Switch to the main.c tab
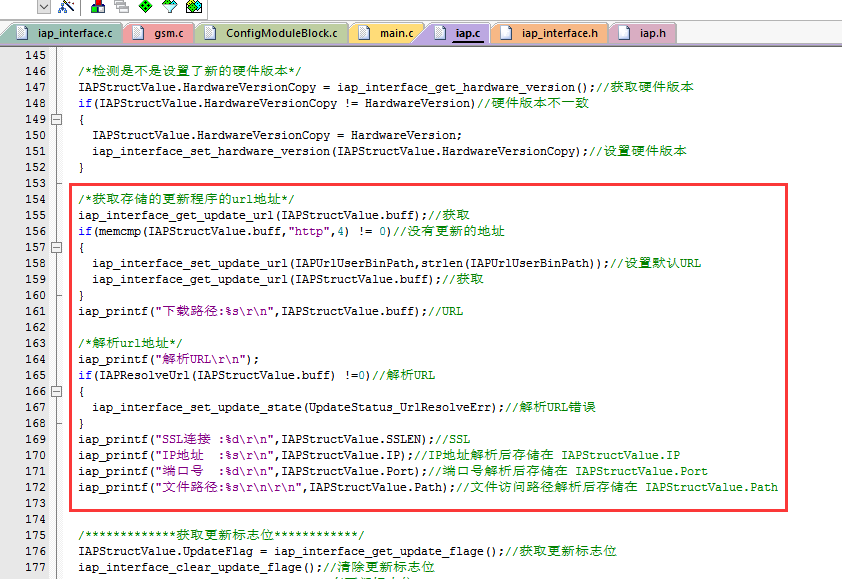Image resolution: width=842 pixels, height=579 pixels. [x=387, y=33]
